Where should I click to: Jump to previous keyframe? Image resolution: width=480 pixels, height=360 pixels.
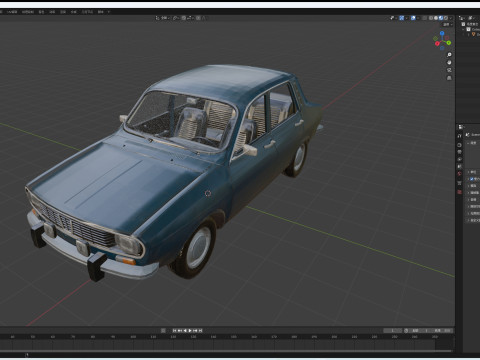coord(180,331)
